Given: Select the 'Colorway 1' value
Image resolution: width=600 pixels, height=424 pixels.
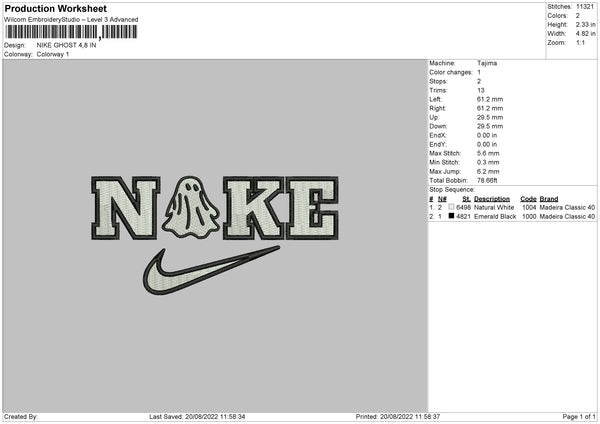Looking at the screenshot, I should [x=53, y=54].
